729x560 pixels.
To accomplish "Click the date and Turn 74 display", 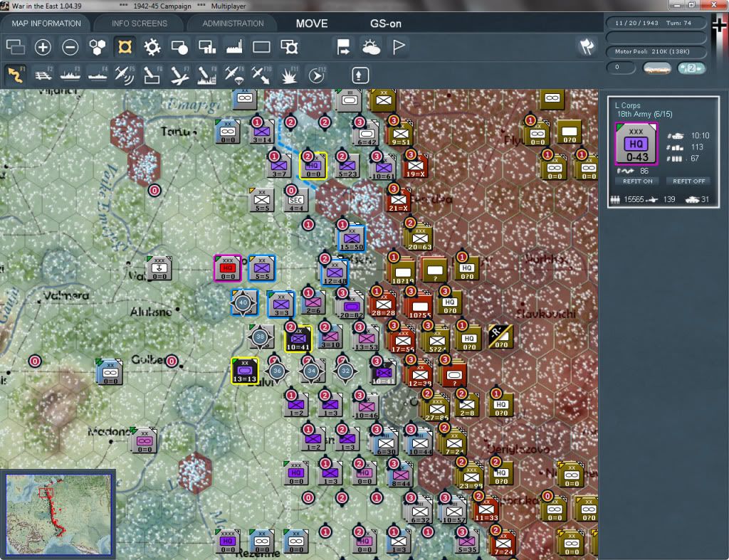I will [x=656, y=23].
